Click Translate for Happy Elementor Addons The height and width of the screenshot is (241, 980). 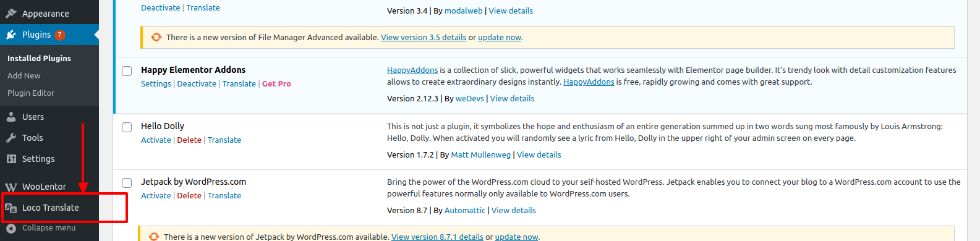[239, 83]
